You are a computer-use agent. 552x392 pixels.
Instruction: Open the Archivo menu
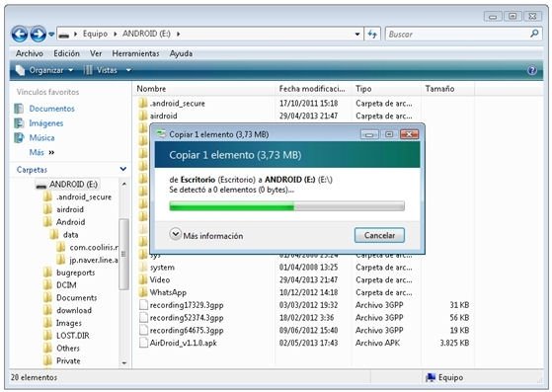[x=30, y=53]
